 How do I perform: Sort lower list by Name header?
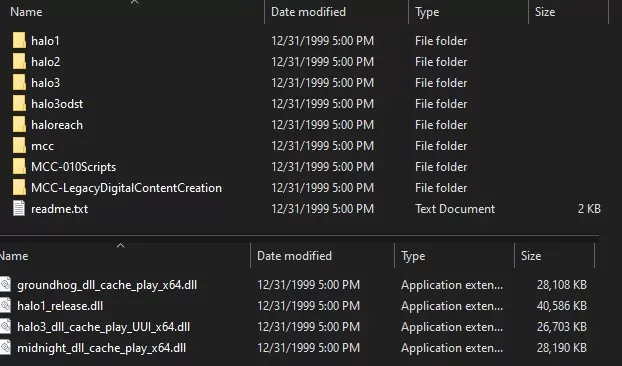[x=14, y=256]
